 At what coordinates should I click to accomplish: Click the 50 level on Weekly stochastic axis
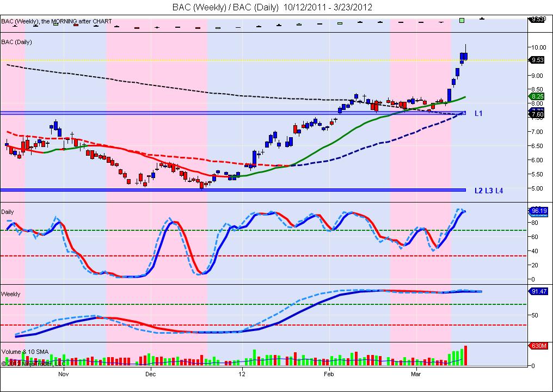(534, 315)
